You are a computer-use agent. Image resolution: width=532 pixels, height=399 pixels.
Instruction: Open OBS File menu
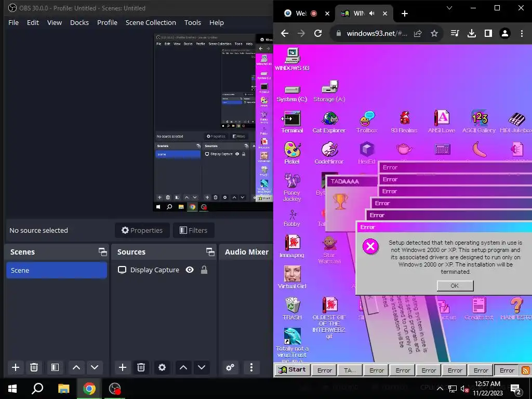pyautogui.click(x=14, y=22)
